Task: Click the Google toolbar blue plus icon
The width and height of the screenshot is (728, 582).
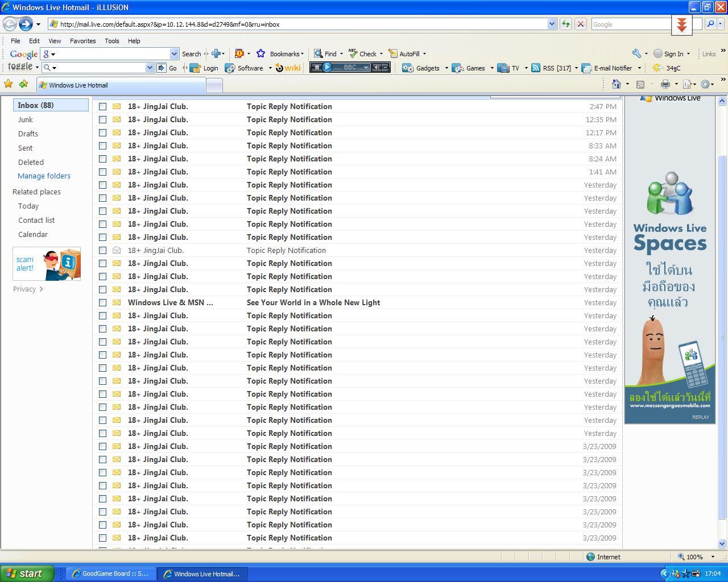Action: (x=216, y=53)
